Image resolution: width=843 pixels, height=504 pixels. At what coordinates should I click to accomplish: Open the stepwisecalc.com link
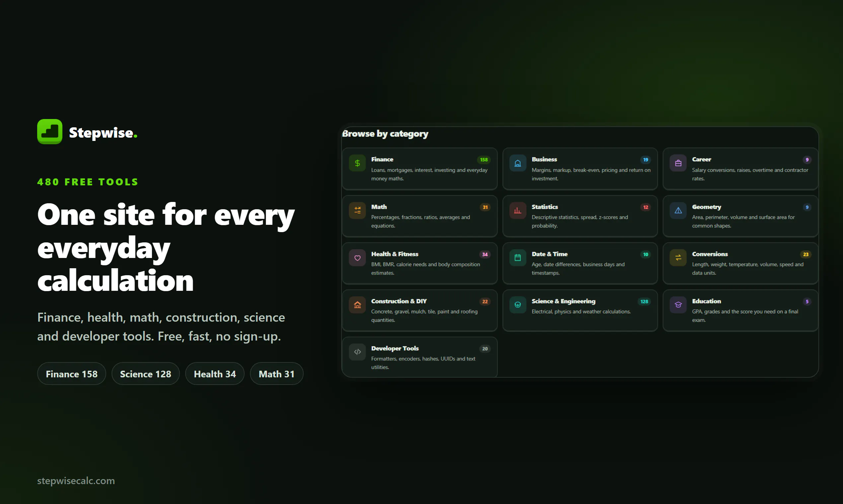coord(76,480)
